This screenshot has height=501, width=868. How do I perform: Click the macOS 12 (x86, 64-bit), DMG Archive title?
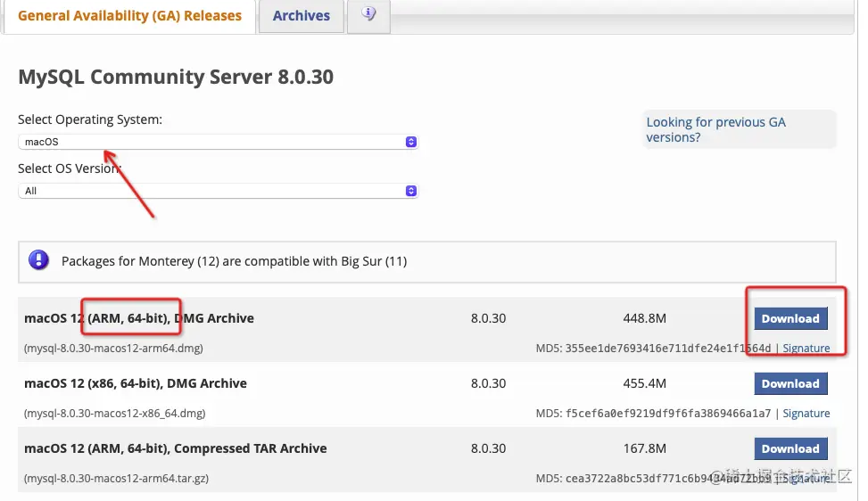136,383
